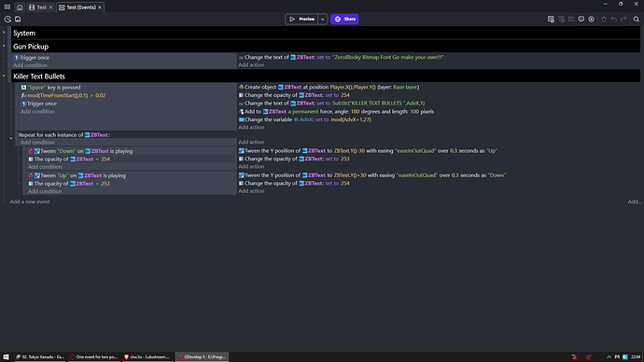Open the events search magnifier icon
Screen dimensions: 644x362
[x=637, y=20]
